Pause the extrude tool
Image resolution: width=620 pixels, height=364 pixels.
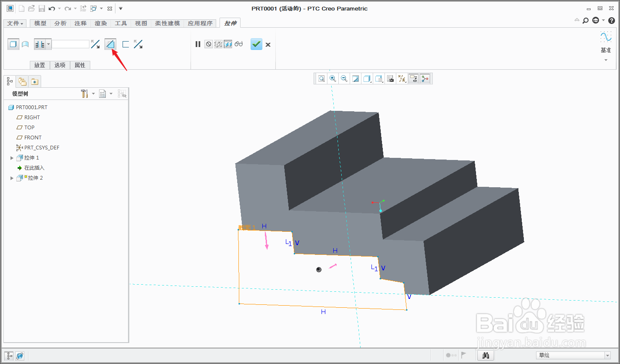[198, 44]
